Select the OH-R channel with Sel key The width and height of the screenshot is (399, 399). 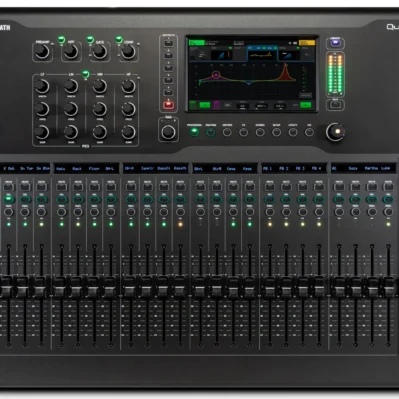tap(131, 199)
